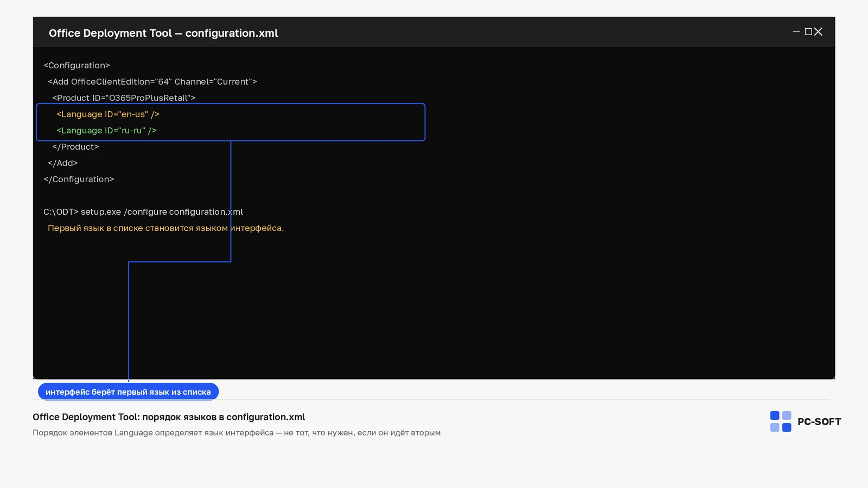Click the Language ID="ru-ru" line
Image resolution: width=868 pixels, height=488 pixels.
pyautogui.click(x=106, y=131)
